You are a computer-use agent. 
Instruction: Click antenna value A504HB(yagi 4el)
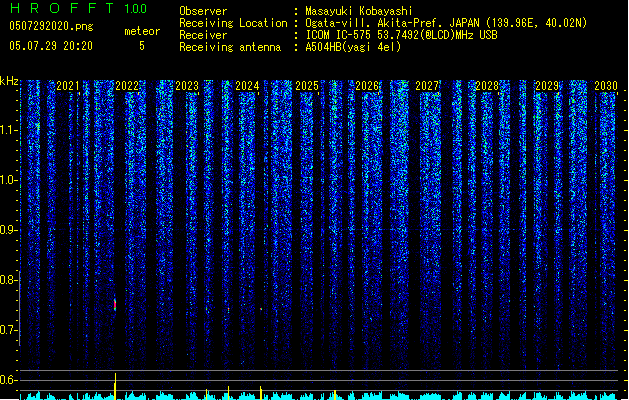[x=353, y=47]
